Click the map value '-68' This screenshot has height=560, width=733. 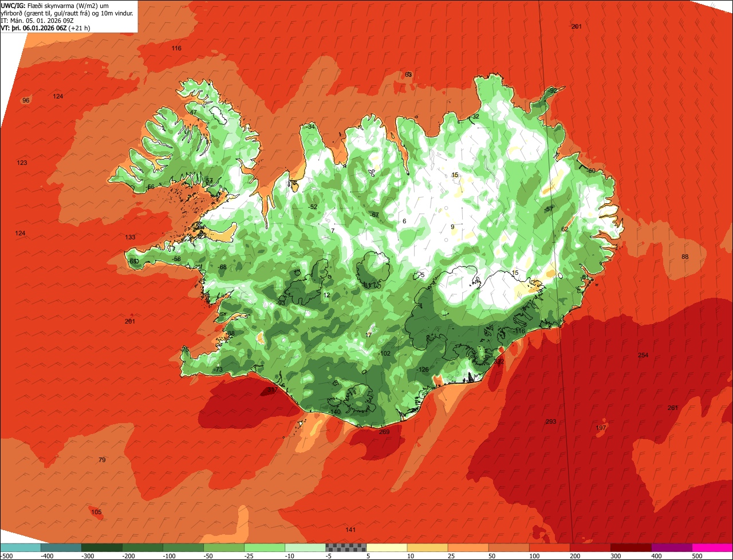pos(222,267)
